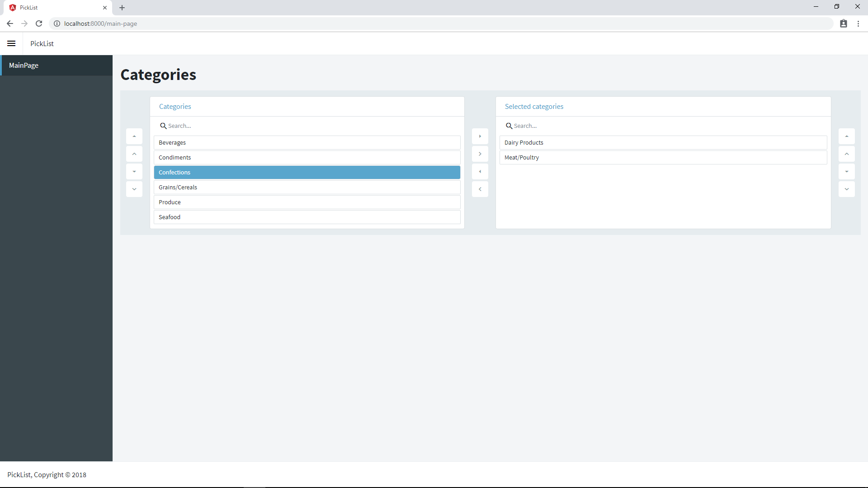The width and height of the screenshot is (868, 488).
Task: View site information icon in address bar
Action: (57, 23)
